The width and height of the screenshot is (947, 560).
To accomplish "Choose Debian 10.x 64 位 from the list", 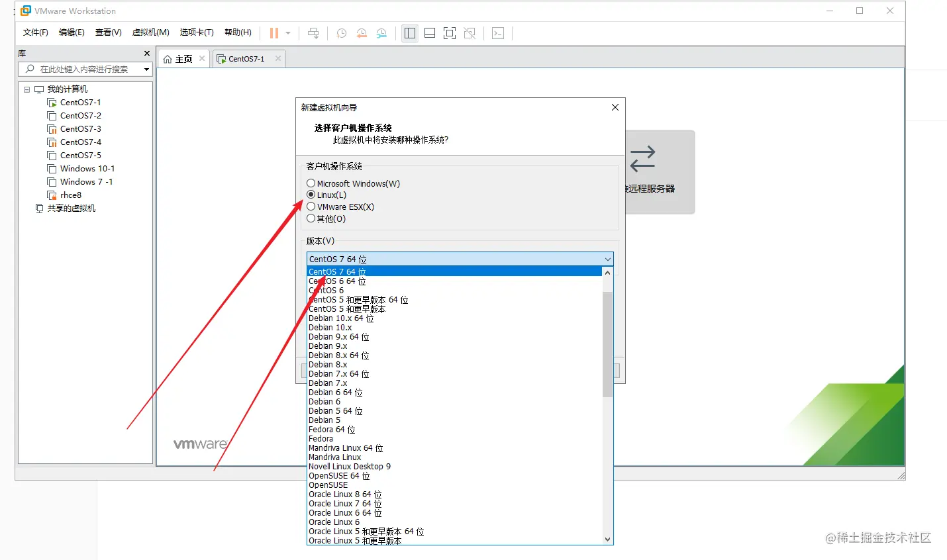I will coord(454,318).
